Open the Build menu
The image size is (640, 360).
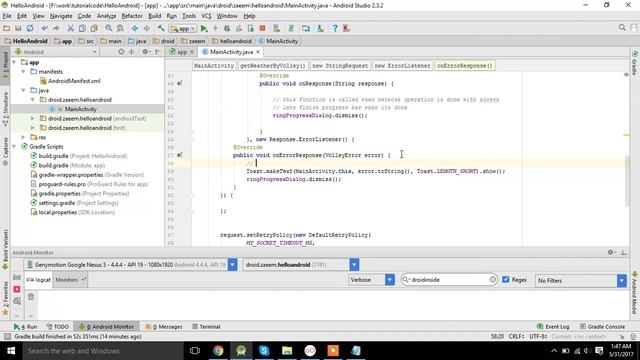(x=154, y=16)
